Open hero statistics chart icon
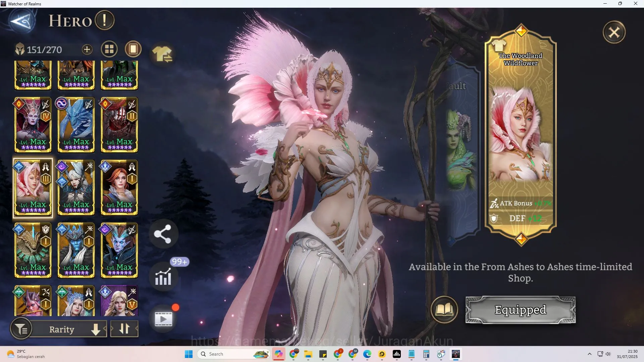Screen dimensions: 644x362 (x=163, y=277)
